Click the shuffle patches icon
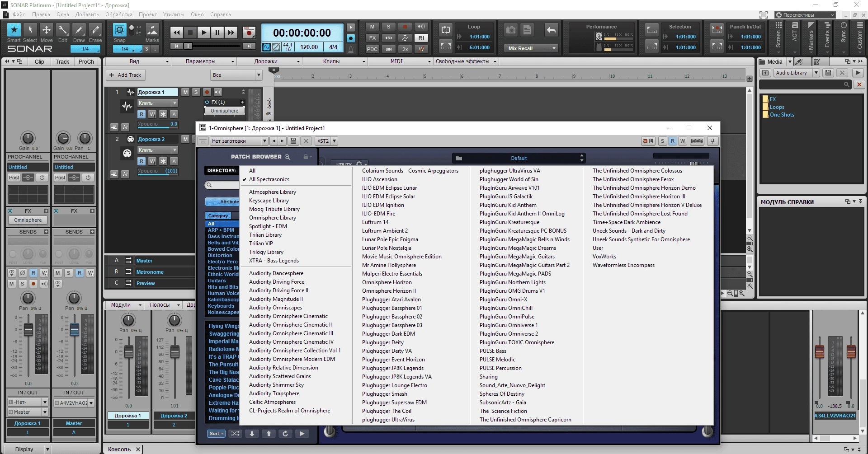 coord(235,434)
